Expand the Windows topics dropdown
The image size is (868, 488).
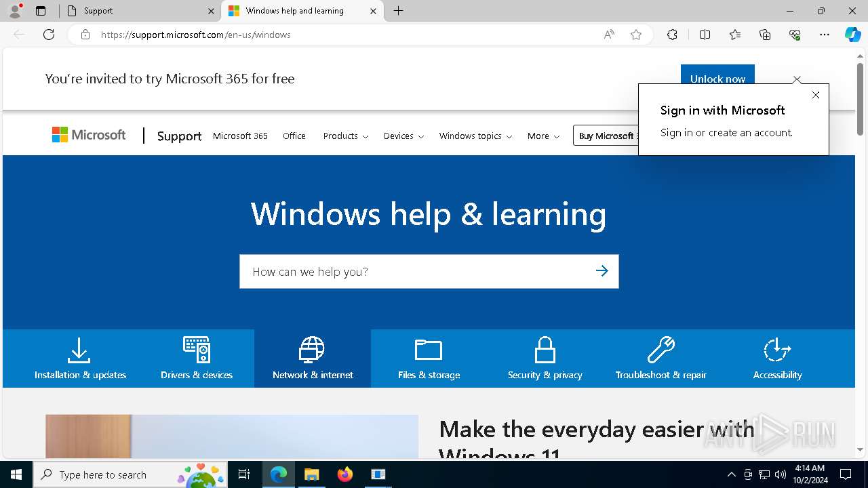(x=475, y=136)
